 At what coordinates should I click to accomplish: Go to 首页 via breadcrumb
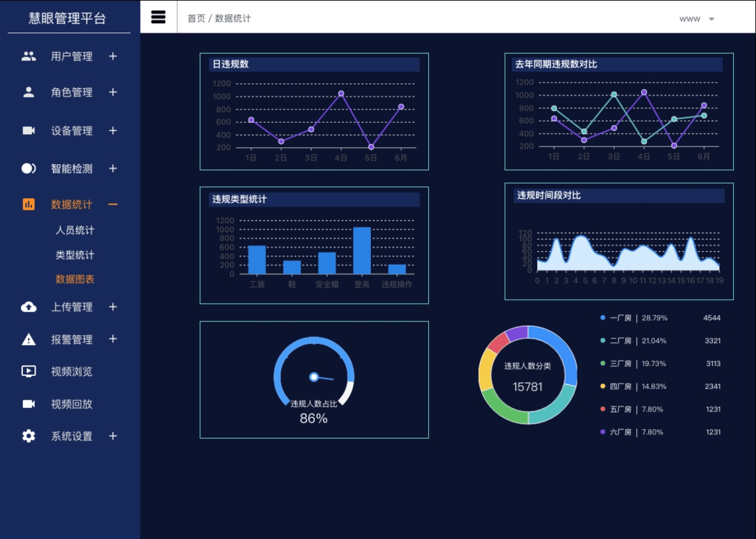(196, 18)
